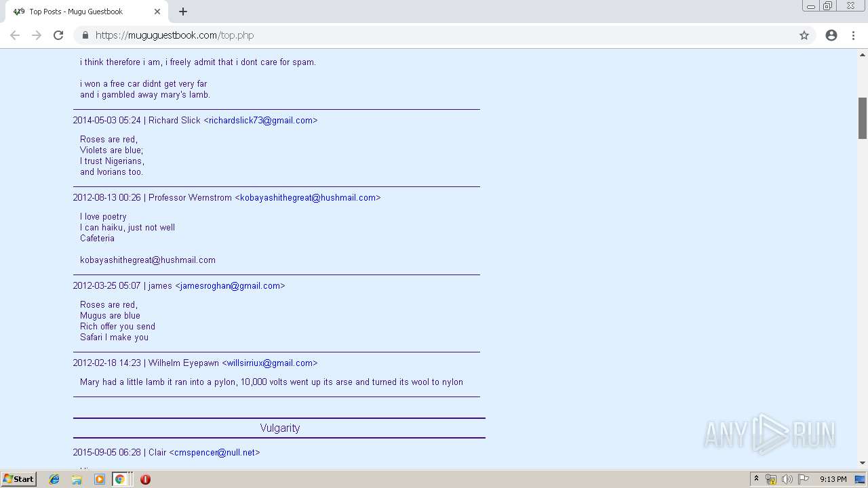Open the Chrome three-dot menu
868x488 pixels.
coord(853,35)
